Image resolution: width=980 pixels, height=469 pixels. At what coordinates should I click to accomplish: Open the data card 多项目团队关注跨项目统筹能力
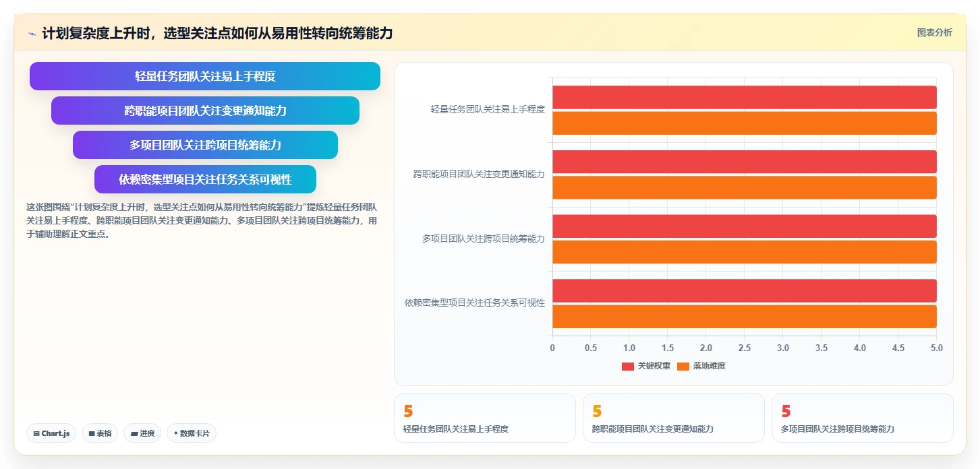pos(862,418)
